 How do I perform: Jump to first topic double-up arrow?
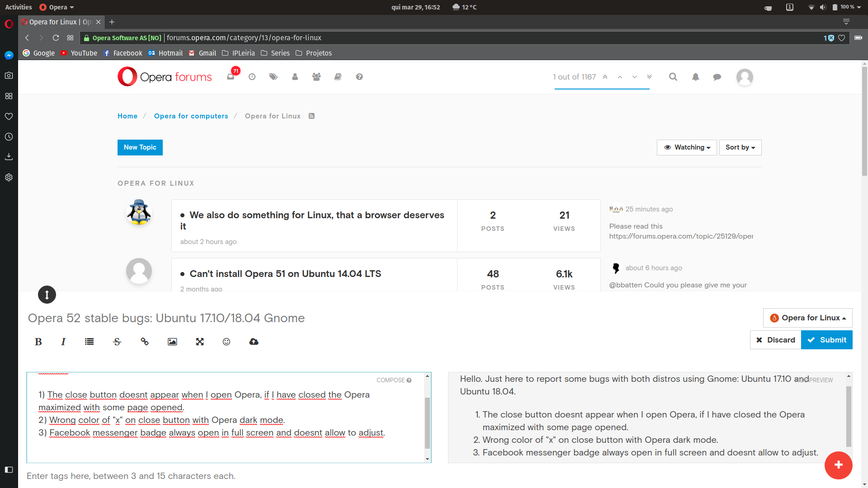tap(605, 77)
